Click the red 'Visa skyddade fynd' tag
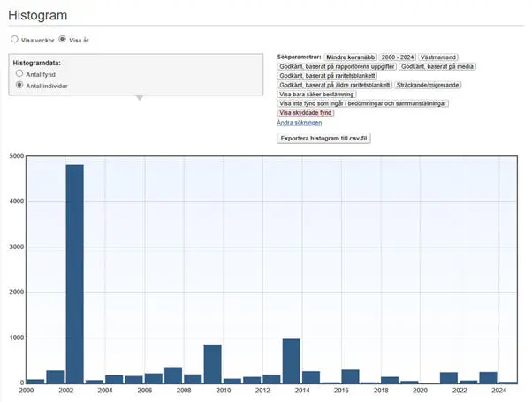Image resolution: width=532 pixels, height=402 pixels. pos(303,113)
